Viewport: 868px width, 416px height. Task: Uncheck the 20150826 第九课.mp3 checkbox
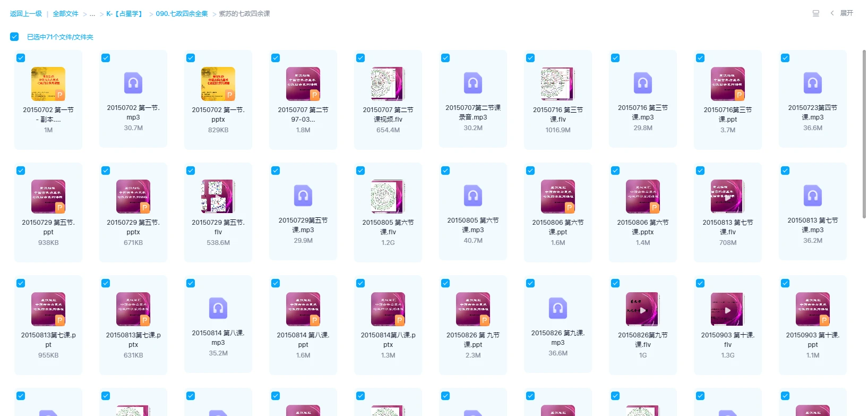(530, 283)
